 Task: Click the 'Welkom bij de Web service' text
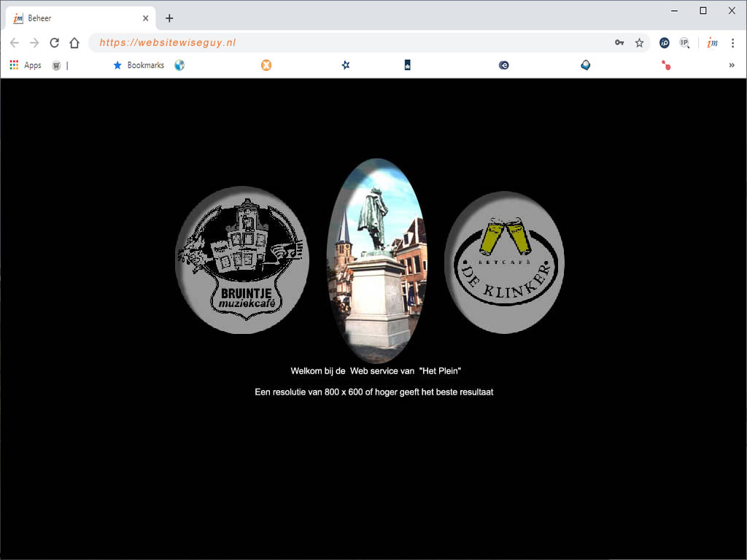(x=376, y=371)
